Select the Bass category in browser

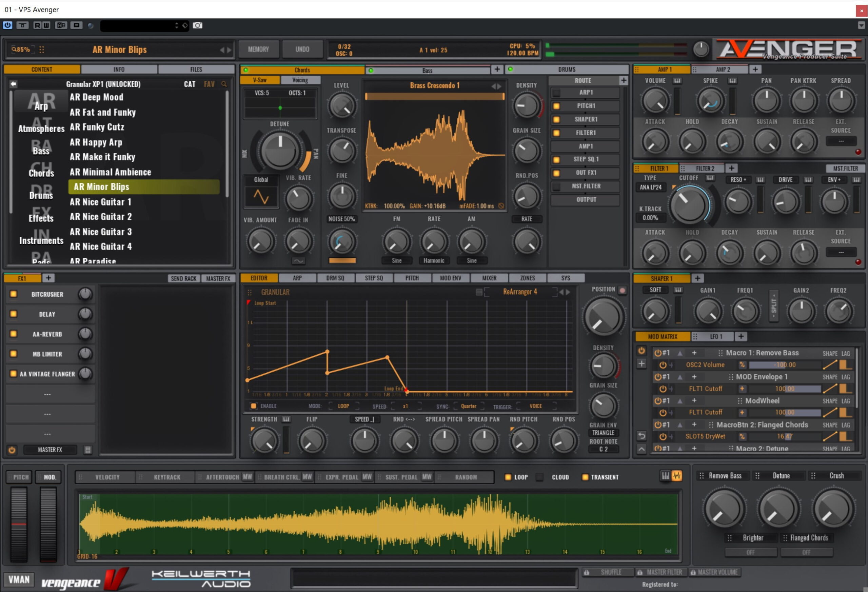click(41, 151)
